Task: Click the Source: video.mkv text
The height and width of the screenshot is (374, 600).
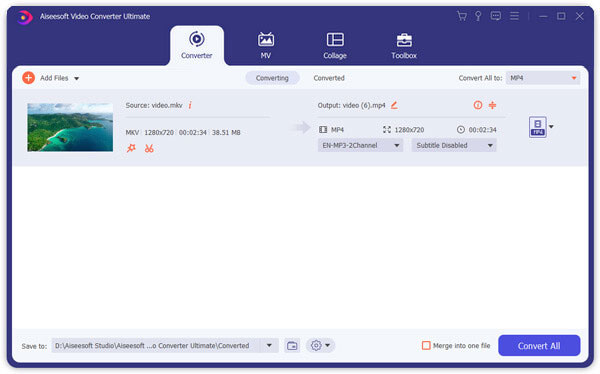Action: click(x=154, y=105)
